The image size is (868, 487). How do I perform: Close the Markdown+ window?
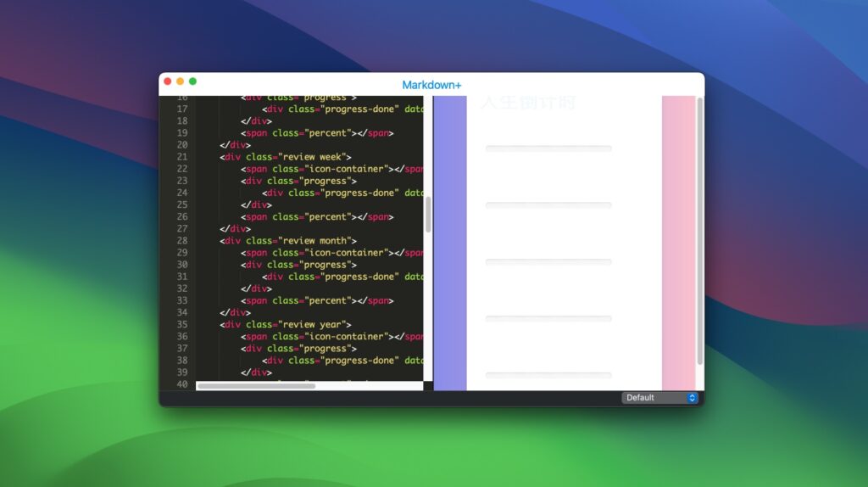(x=168, y=81)
